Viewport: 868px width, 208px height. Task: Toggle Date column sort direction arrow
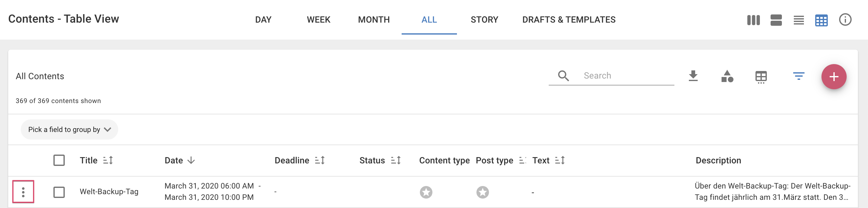(x=191, y=161)
